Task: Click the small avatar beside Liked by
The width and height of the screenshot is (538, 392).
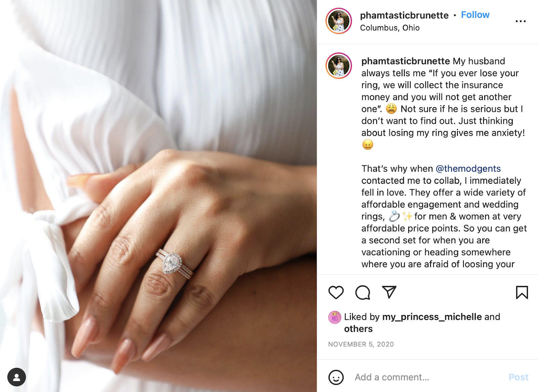Action: click(335, 317)
